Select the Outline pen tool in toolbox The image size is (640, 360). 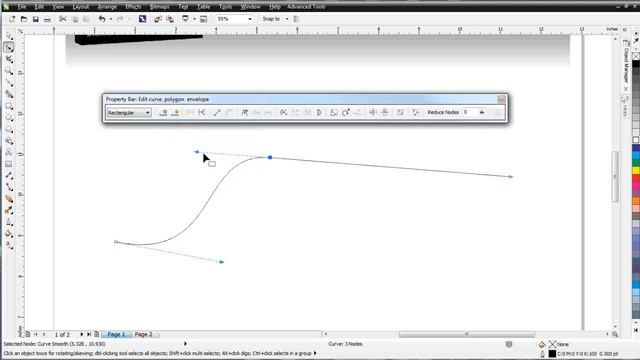[x=9, y=222]
